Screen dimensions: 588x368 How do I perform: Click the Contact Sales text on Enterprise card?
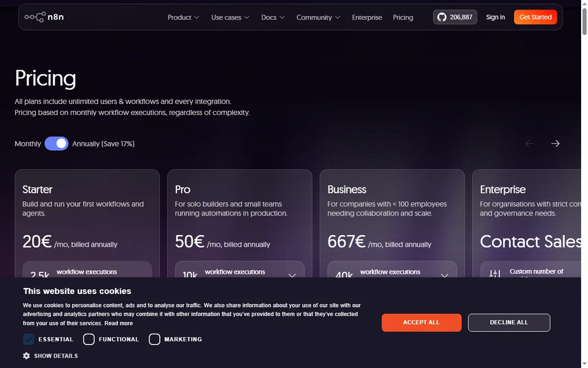click(530, 241)
